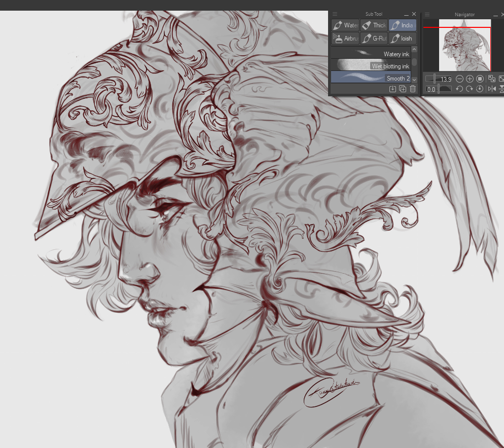Viewport: 504px width, 448px height.
Task: Zoom in the canvas in Navigator
Action: [x=470, y=79]
